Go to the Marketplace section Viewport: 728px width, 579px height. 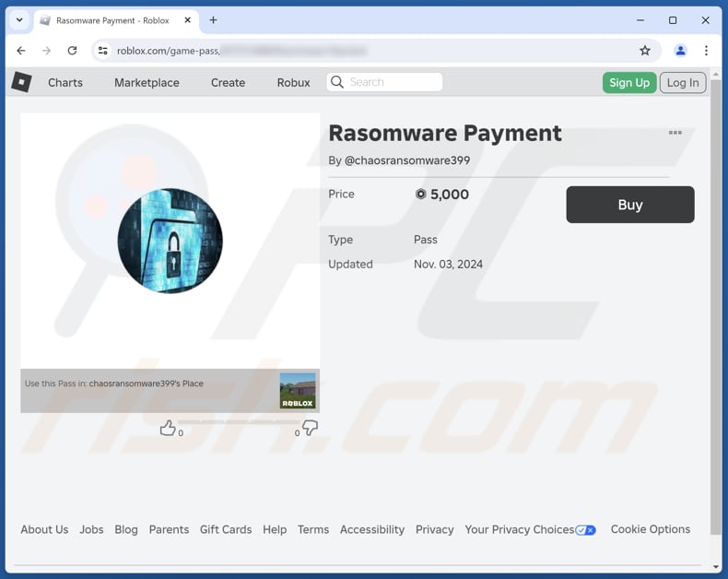tap(147, 83)
